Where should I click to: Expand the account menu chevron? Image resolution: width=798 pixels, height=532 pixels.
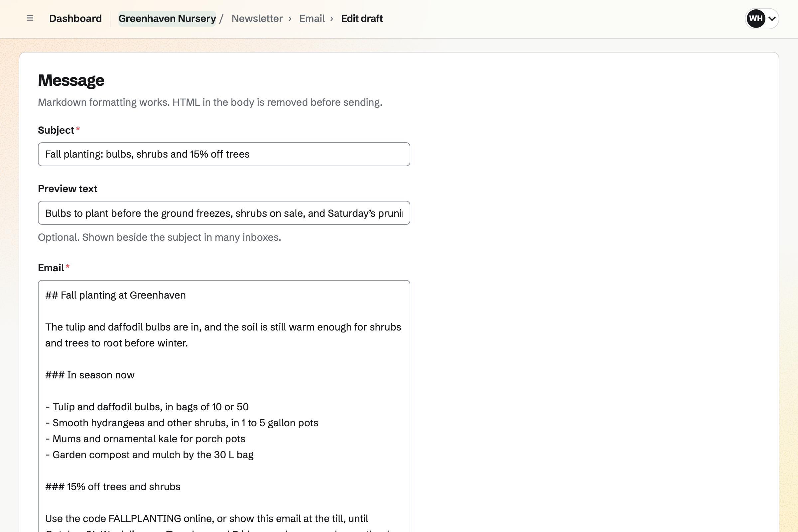click(772, 18)
